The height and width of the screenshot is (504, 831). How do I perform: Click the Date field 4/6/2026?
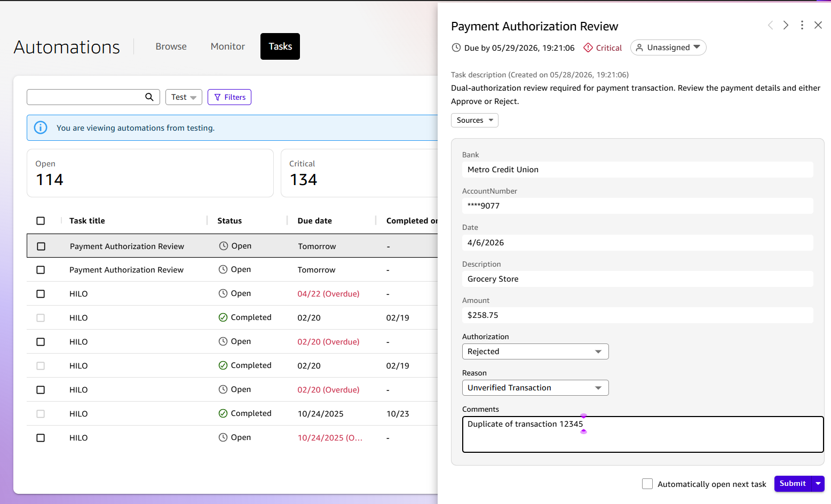point(637,243)
